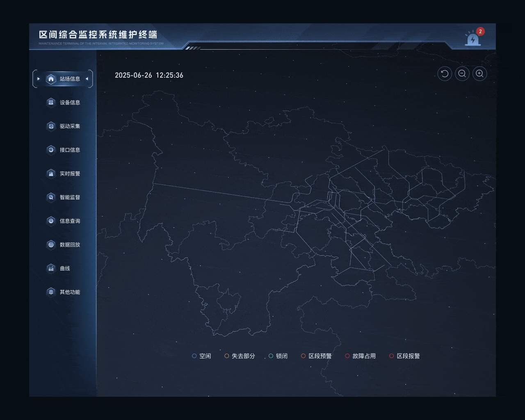Screen dimensions: 525x420
Task: Open the alarm siren notifications icon
Action: pos(473,39)
